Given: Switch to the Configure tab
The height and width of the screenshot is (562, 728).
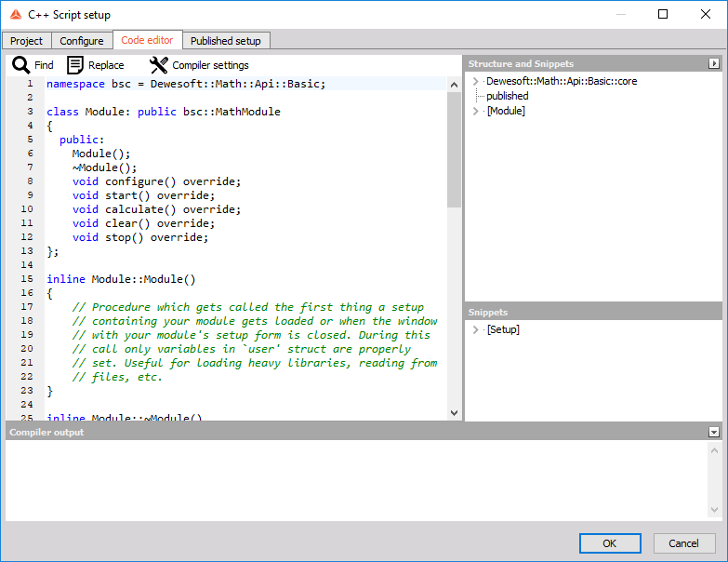Looking at the screenshot, I should click(82, 41).
